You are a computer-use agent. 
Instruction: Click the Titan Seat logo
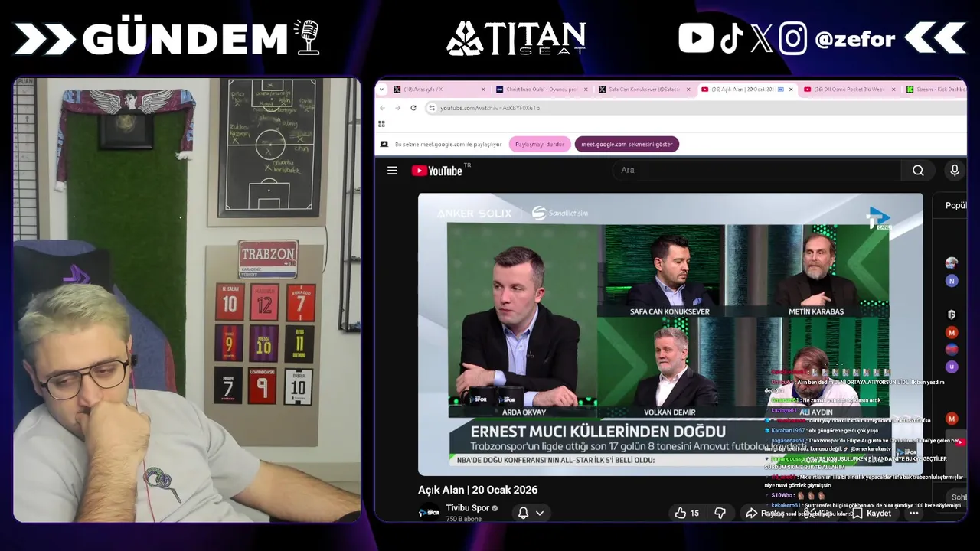516,38
